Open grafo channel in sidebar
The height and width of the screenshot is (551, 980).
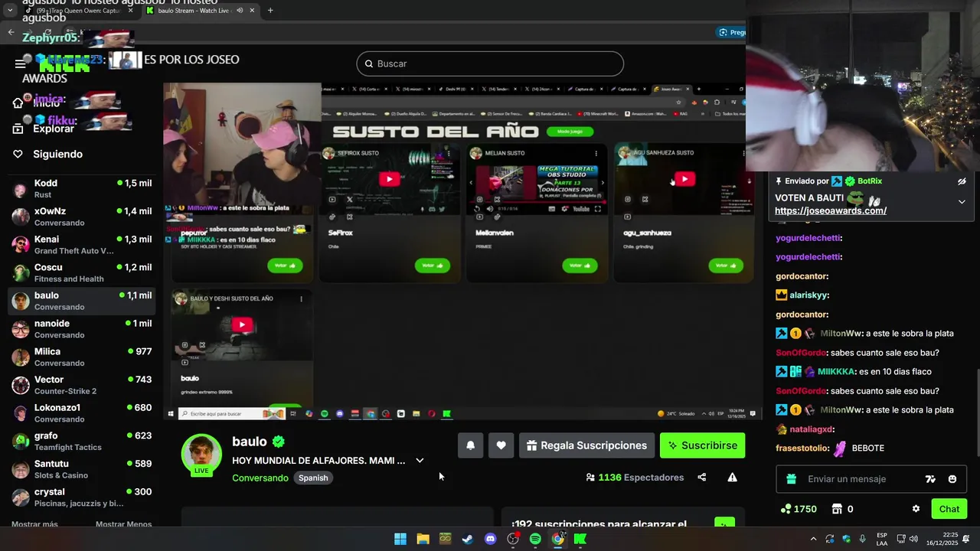coord(82,442)
